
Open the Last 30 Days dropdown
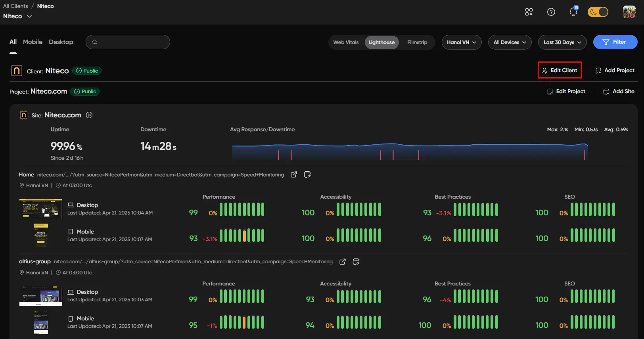562,42
